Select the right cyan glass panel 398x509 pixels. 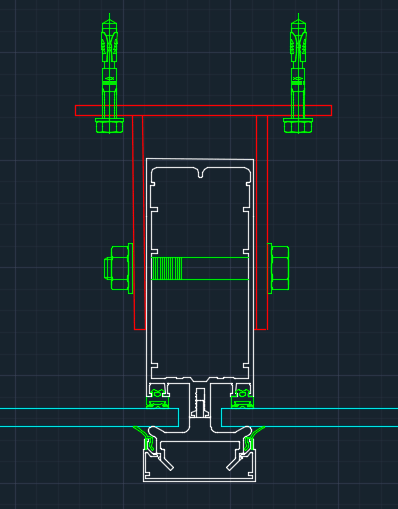[x=309, y=417]
